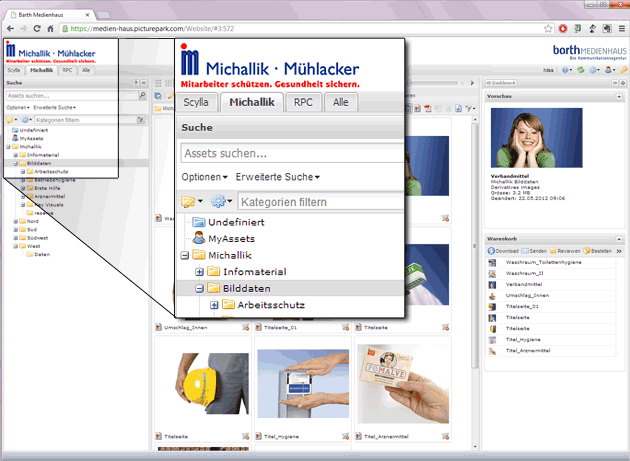Open the filter funnel dropdown above thumbnails
The height and width of the screenshot is (461, 630).
pyautogui.click(x=470, y=109)
